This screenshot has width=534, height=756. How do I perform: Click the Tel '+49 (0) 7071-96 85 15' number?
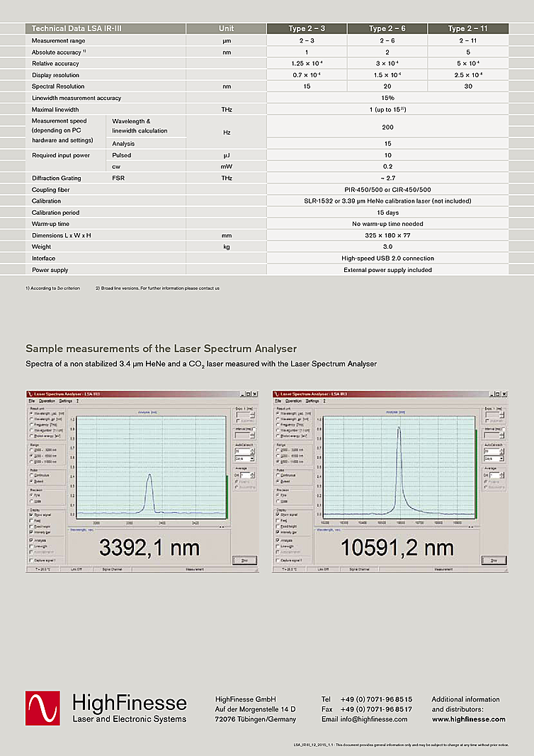point(376,699)
